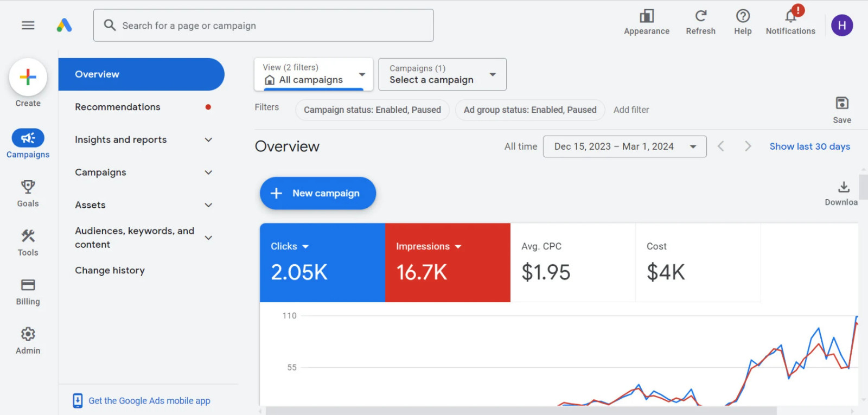Download the overview report
This screenshot has width=868, height=415.
(x=842, y=194)
